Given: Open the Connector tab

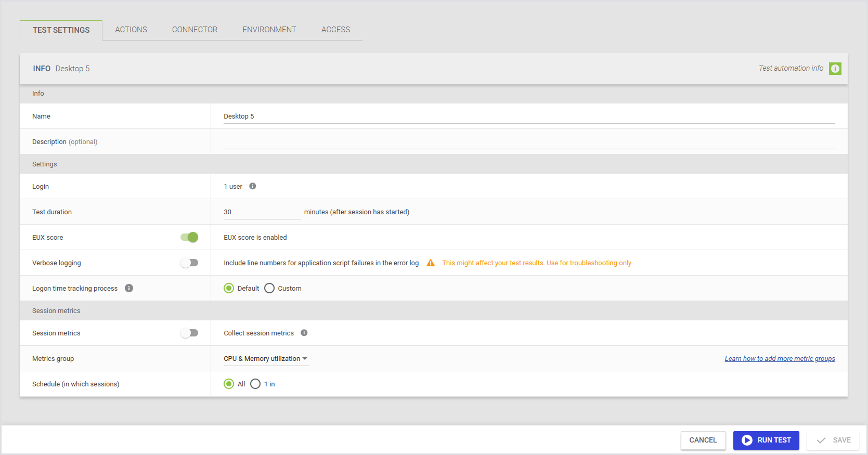Looking at the screenshot, I should 195,30.
